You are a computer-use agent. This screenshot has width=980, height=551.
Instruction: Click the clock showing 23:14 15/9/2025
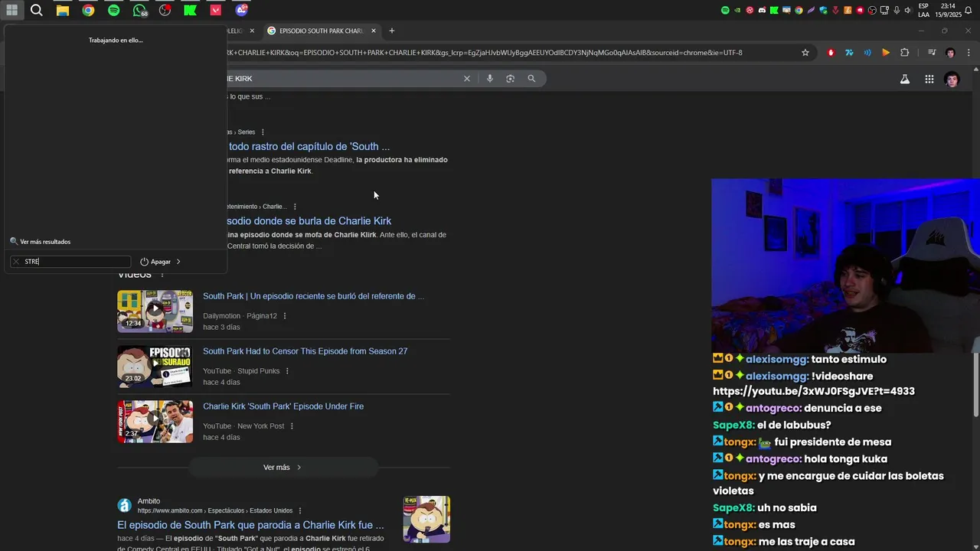click(947, 10)
